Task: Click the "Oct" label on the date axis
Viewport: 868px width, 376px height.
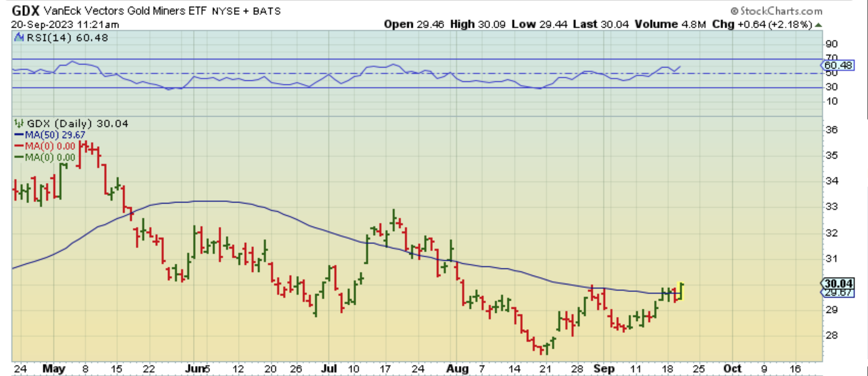Action: 732,369
